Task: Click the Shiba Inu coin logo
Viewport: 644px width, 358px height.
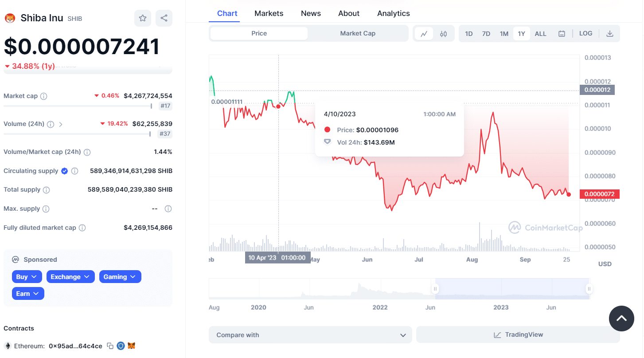Action: pos(10,18)
